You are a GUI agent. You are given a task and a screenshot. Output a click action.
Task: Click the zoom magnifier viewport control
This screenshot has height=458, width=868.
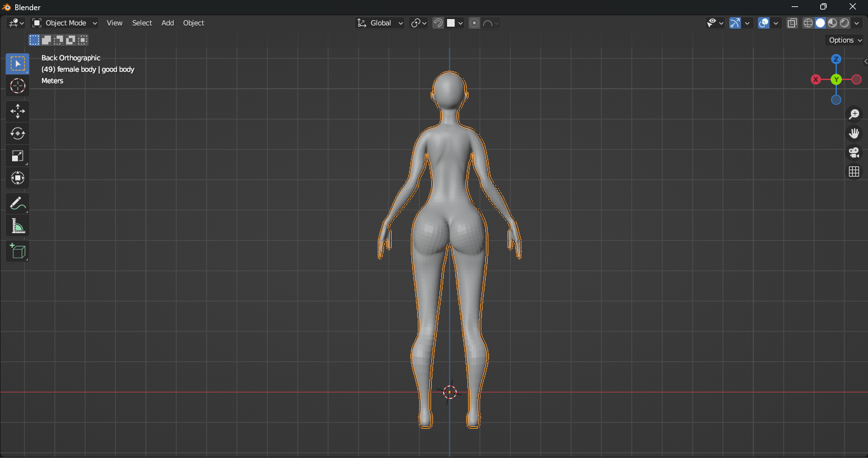tap(854, 114)
